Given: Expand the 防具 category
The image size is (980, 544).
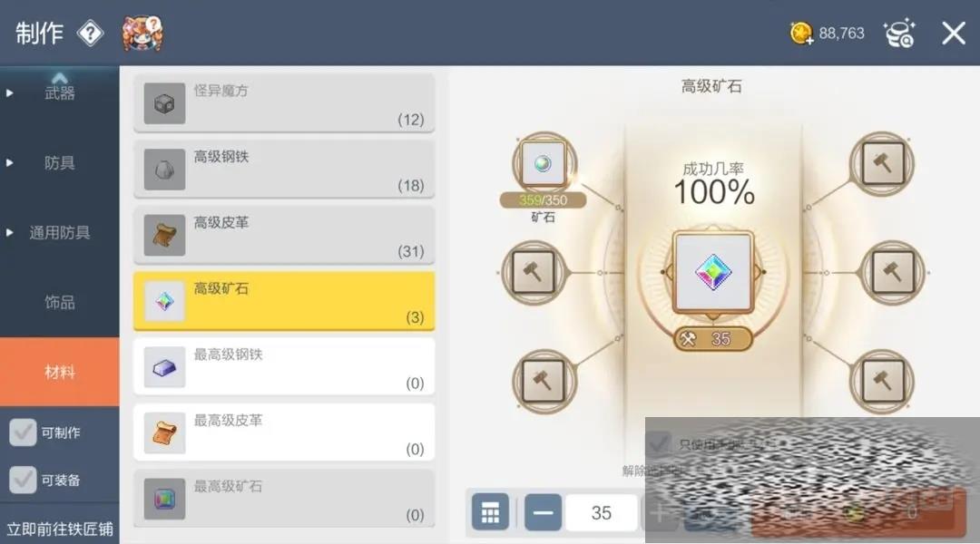Looking at the screenshot, I should (x=59, y=163).
